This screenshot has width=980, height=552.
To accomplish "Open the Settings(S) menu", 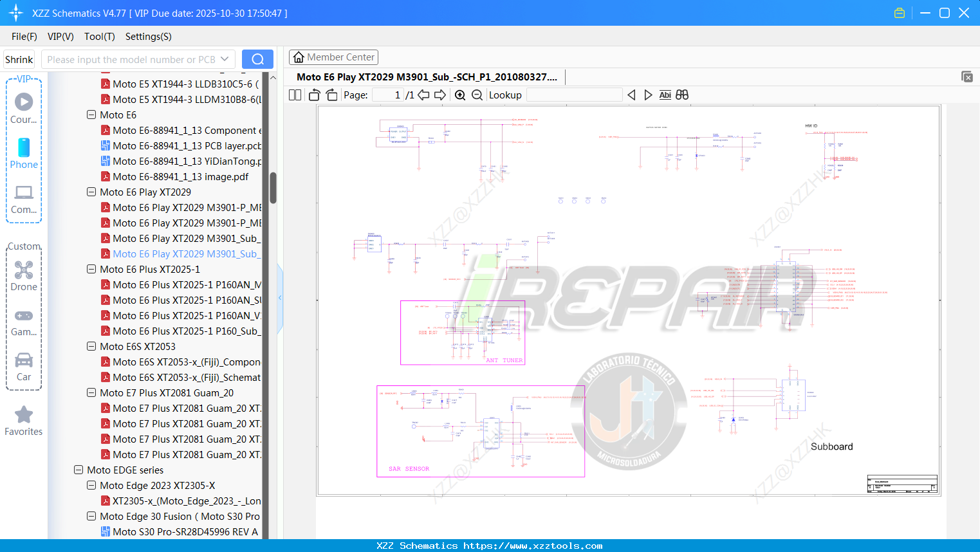I will (149, 37).
